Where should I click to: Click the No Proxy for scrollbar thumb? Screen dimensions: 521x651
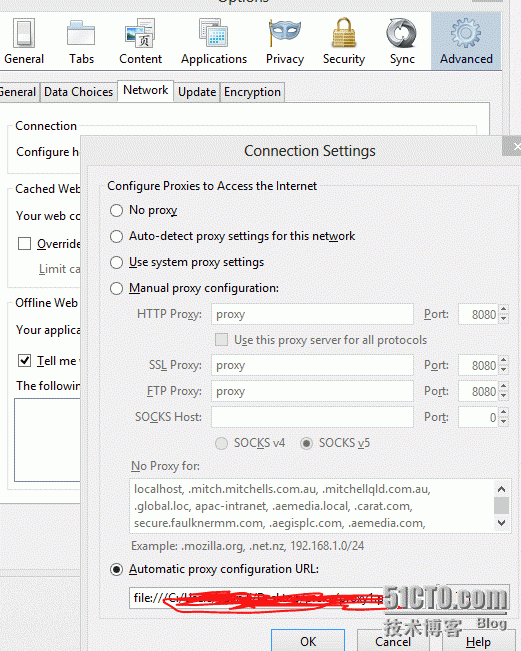501,505
